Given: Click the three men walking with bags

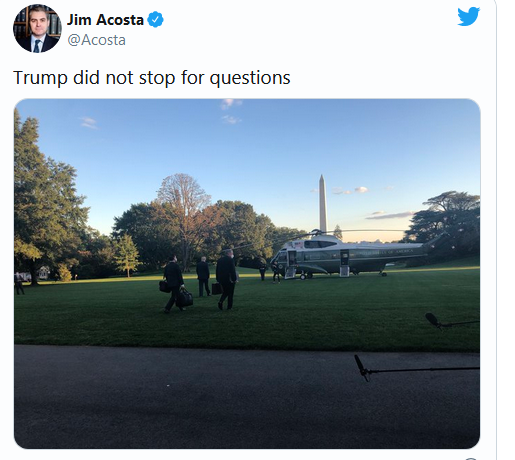Looking at the screenshot, I should point(200,282).
